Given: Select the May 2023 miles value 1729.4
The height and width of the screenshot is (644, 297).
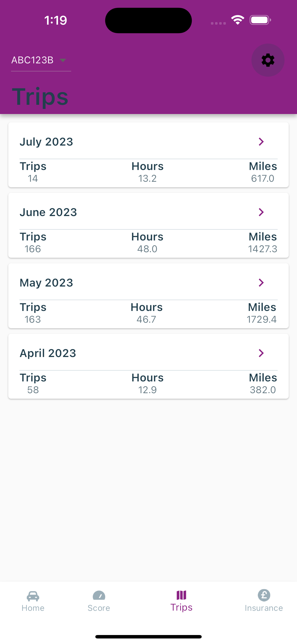Looking at the screenshot, I should [262, 319].
